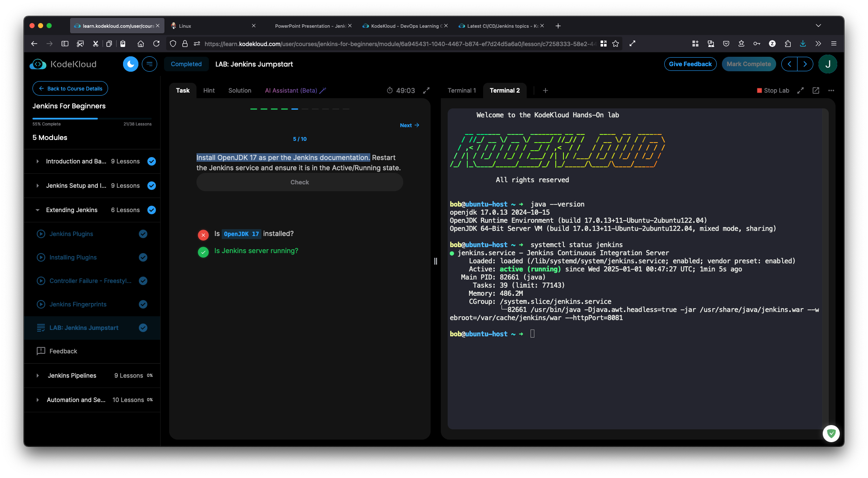Click the Stop Lab button
Image resolution: width=868 pixels, height=478 pixels.
point(773,90)
